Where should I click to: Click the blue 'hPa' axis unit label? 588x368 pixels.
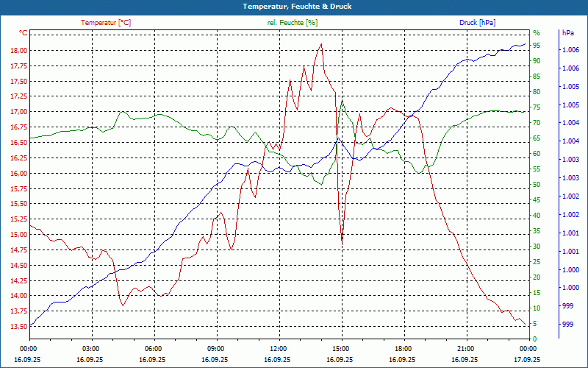[567, 33]
